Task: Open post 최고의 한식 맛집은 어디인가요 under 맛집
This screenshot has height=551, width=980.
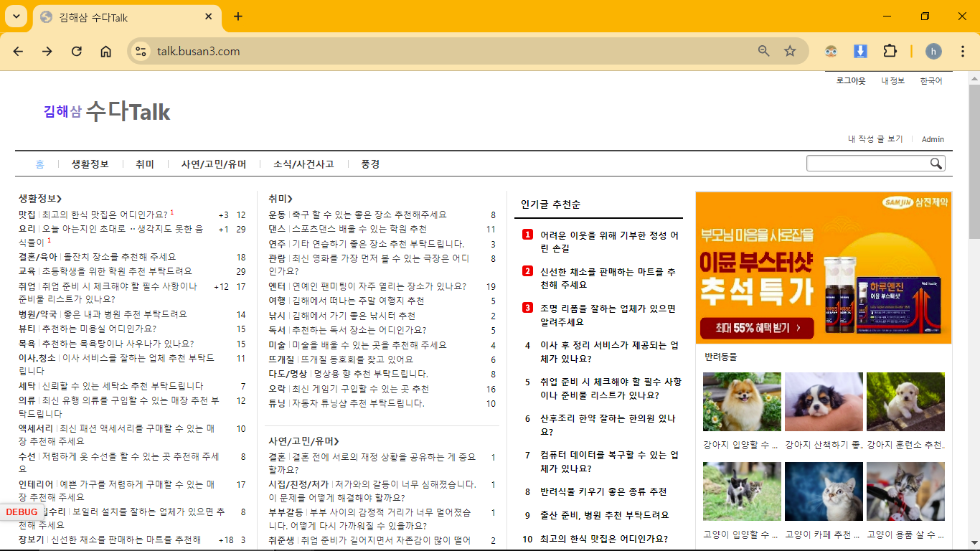Action: pyautogui.click(x=105, y=215)
